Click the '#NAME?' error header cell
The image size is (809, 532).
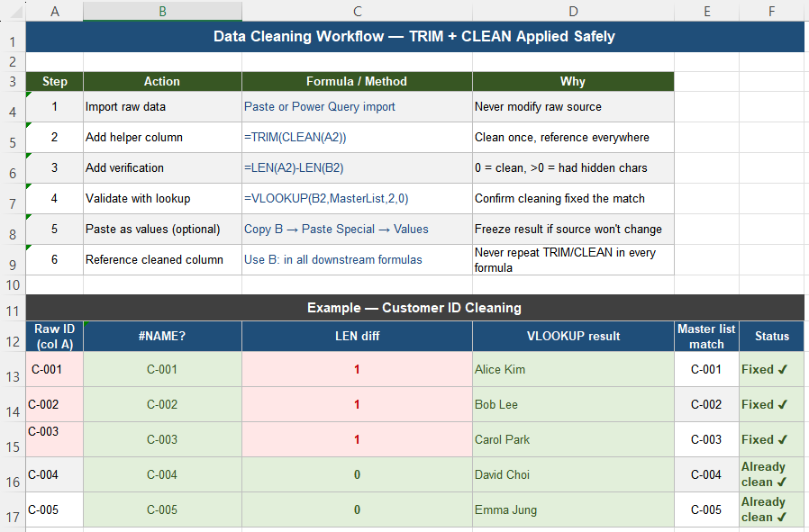[162, 337]
